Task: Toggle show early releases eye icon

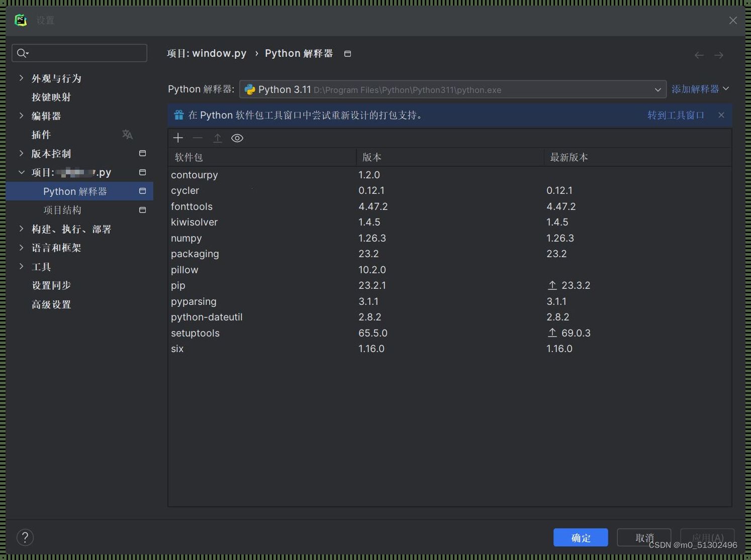Action: point(237,138)
